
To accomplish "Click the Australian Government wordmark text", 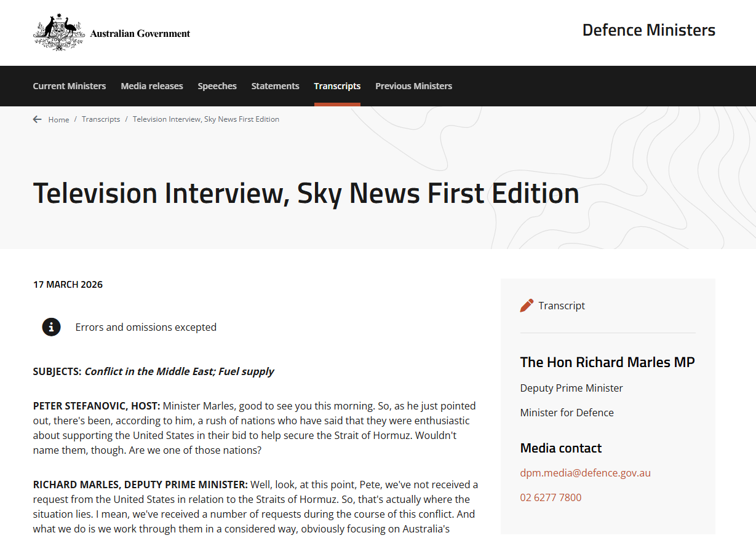I will pyautogui.click(x=140, y=34).
